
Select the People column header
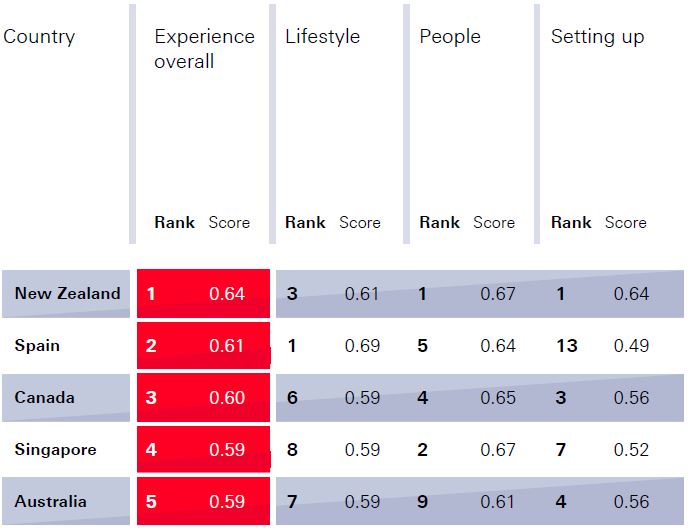coord(450,37)
